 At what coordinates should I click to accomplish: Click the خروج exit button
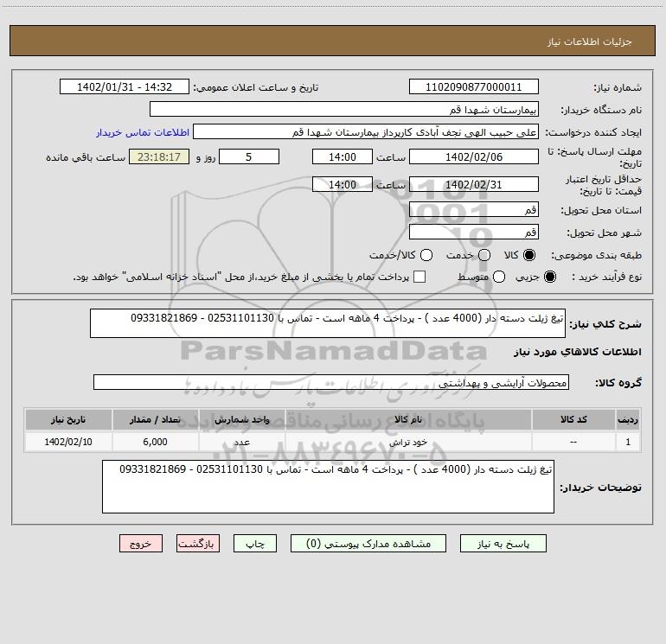(141, 544)
